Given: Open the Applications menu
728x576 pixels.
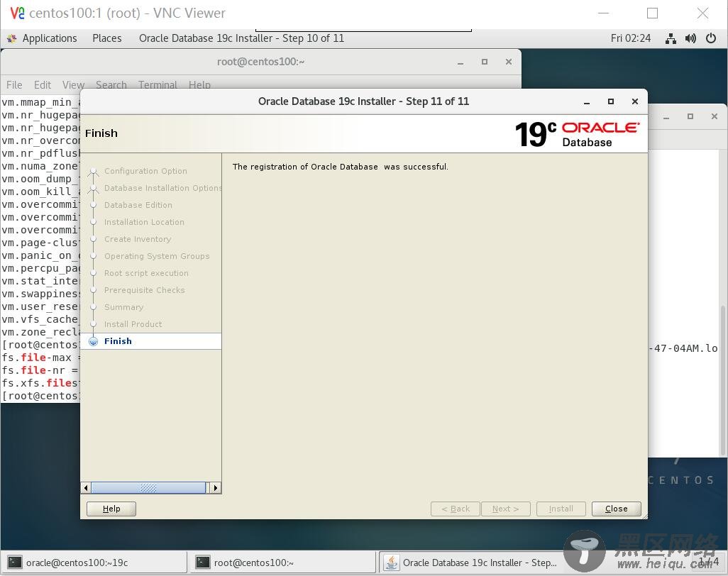Looking at the screenshot, I should pyautogui.click(x=49, y=38).
